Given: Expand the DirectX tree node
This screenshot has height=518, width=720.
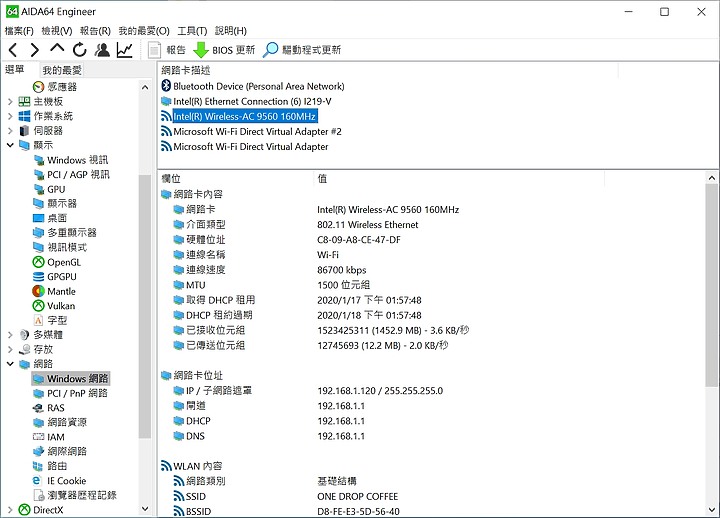Looking at the screenshot, I should pyautogui.click(x=10, y=510).
